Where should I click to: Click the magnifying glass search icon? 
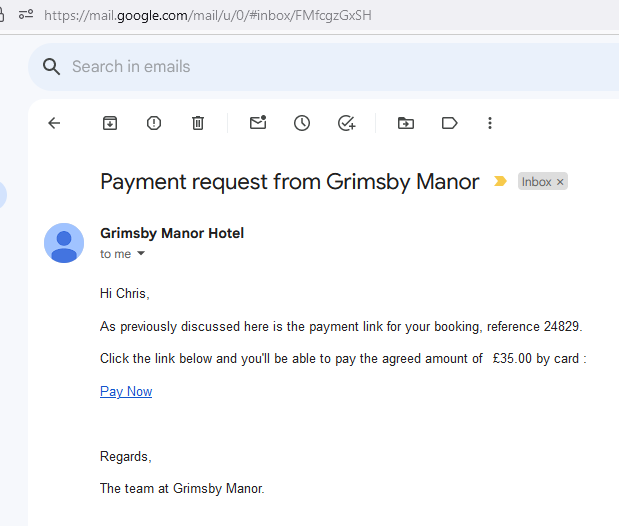[x=51, y=67]
